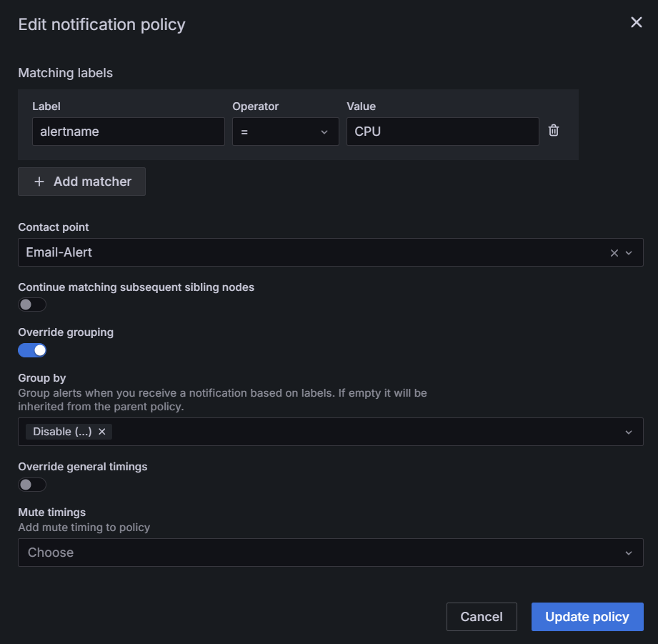658x644 pixels.
Task: Enable the Override general timings switch
Action: click(x=32, y=485)
